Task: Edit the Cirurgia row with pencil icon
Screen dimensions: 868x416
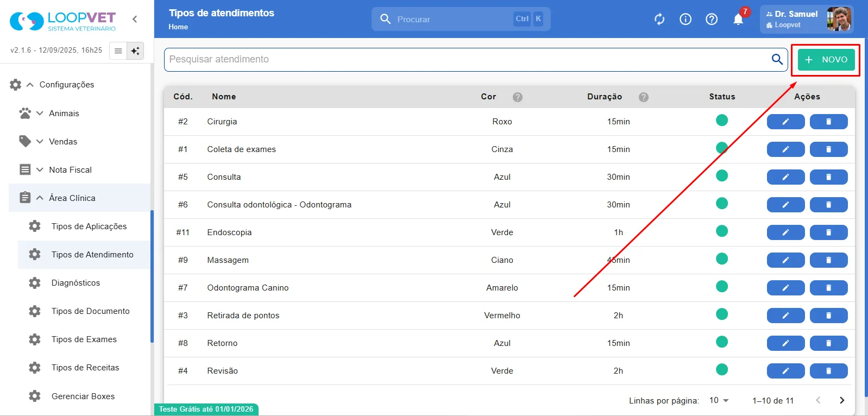Action: click(x=785, y=122)
